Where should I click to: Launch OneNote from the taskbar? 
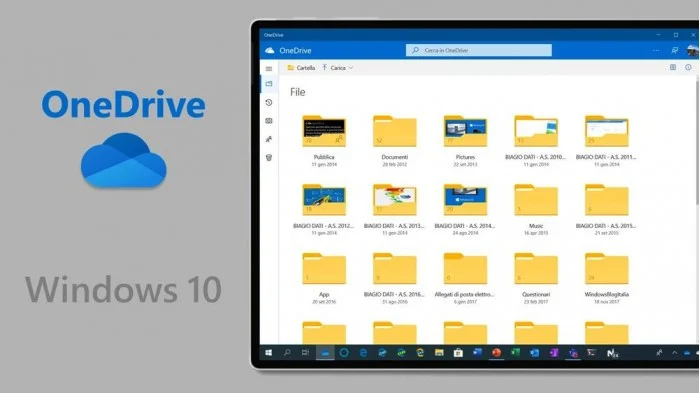[x=554, y=353]
